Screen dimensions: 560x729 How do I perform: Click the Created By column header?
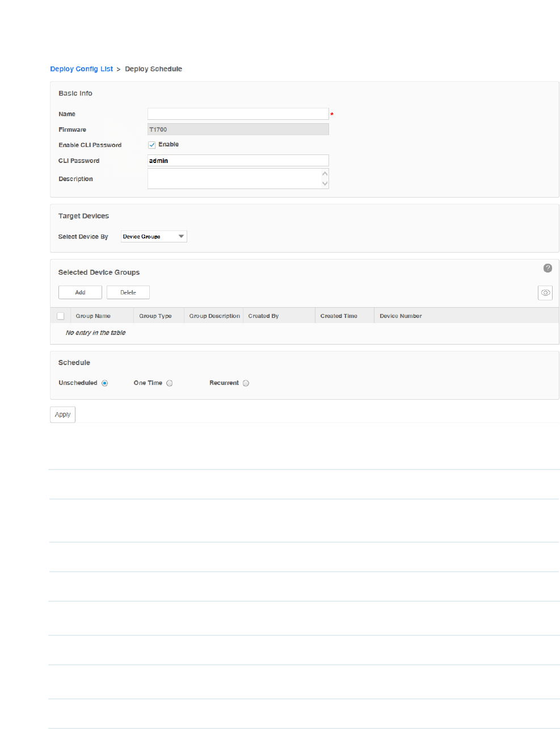click(x=263, y=316)
